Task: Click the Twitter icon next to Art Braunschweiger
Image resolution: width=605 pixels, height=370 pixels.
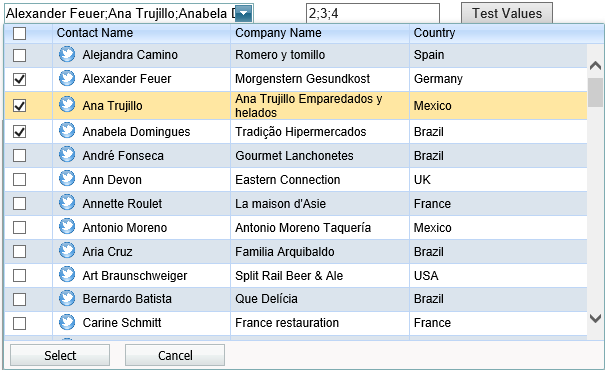Action: click(x=67, y=275)
